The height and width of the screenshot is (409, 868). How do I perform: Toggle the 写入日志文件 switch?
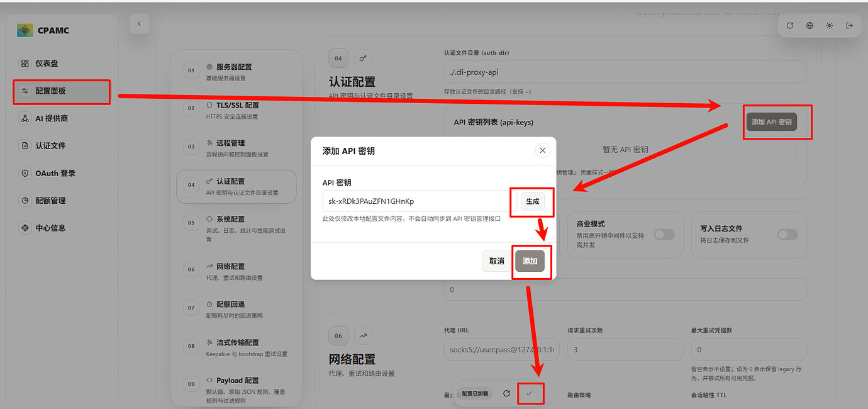(x=787, y=234)
